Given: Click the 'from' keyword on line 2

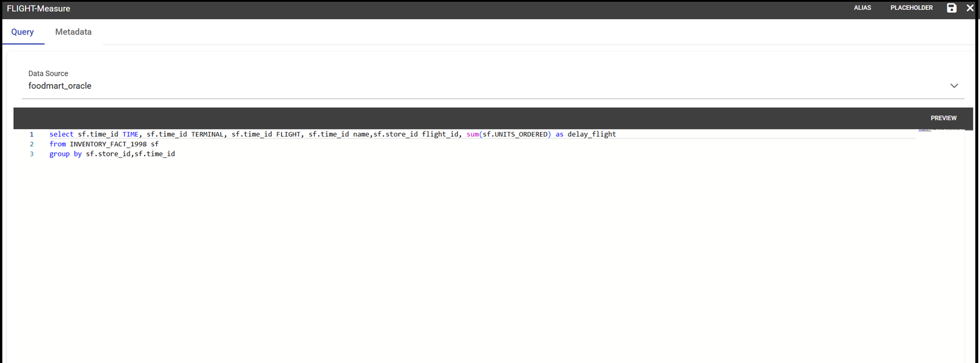Looking at the screenshot, I should click(57, 144).
